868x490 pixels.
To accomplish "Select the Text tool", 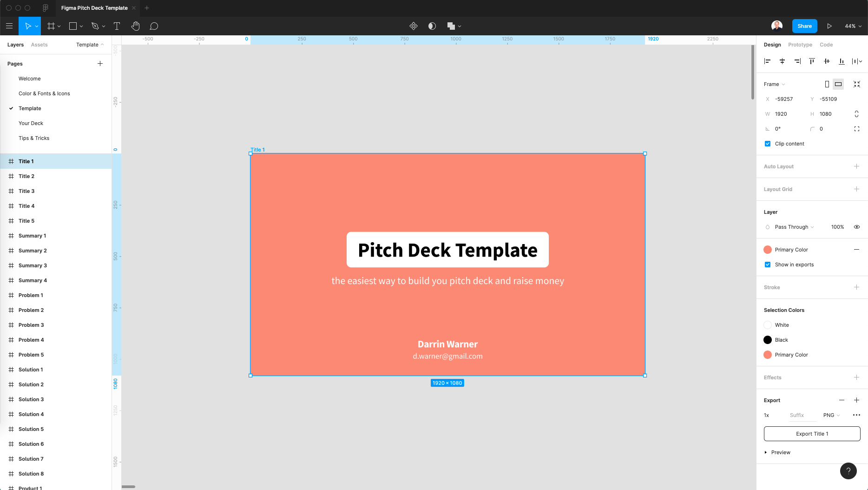I will pyautogui.click(x=117, y=26).
